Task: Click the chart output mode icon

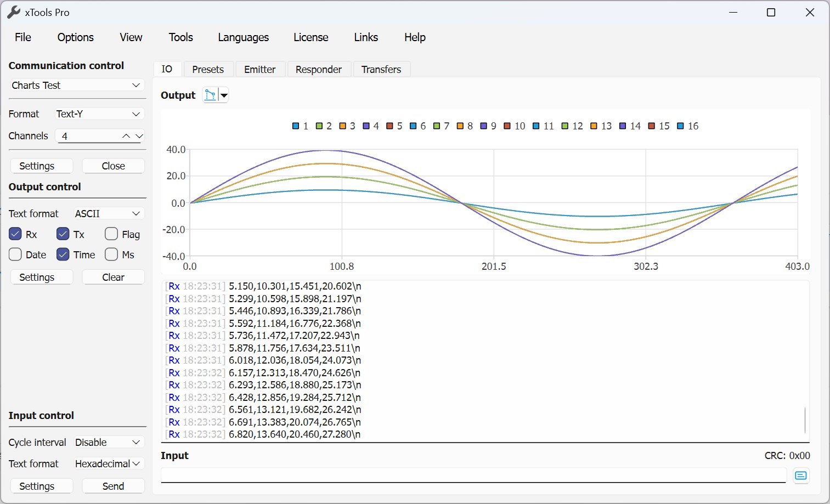Action: pyautogui.click(x=210, y=95)
